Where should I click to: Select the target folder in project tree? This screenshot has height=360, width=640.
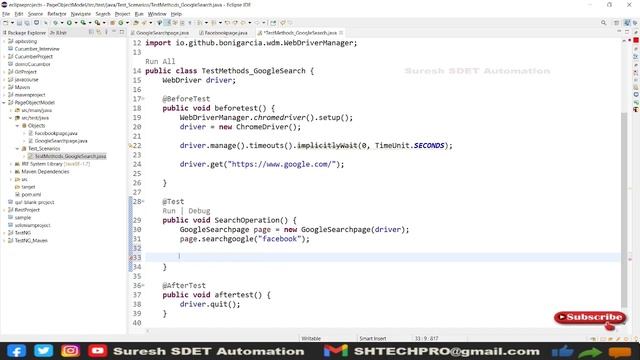(x=28, y=187)
